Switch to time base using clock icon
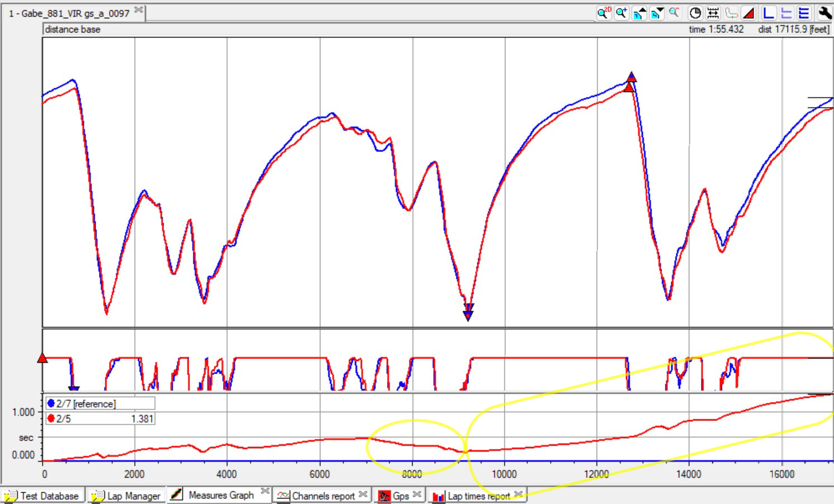Image resolution: width=834 pixels, height=504 pixels. (x=695, y=13)
